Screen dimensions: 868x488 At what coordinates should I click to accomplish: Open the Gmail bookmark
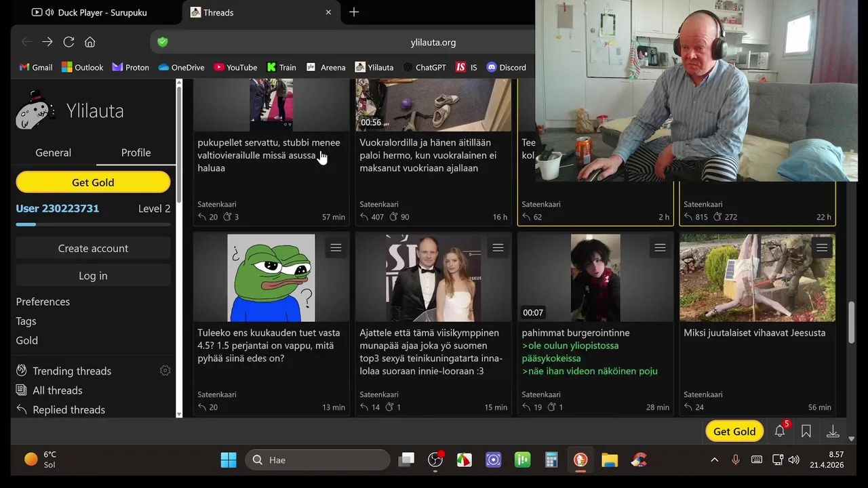click(36, 67)
